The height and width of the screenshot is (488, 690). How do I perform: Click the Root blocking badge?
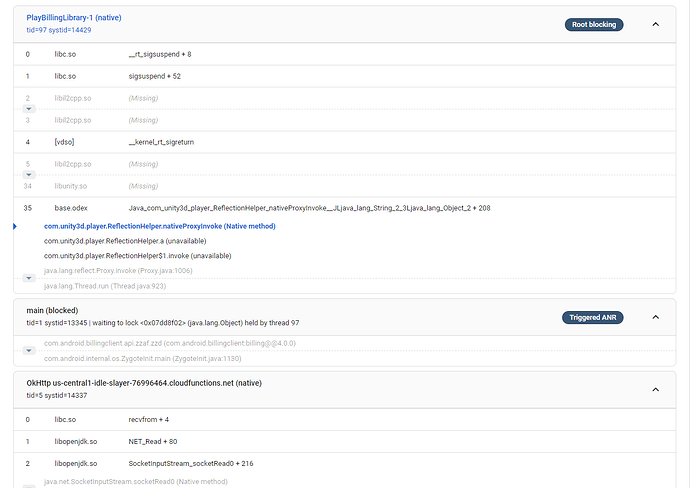click(594, 24)
